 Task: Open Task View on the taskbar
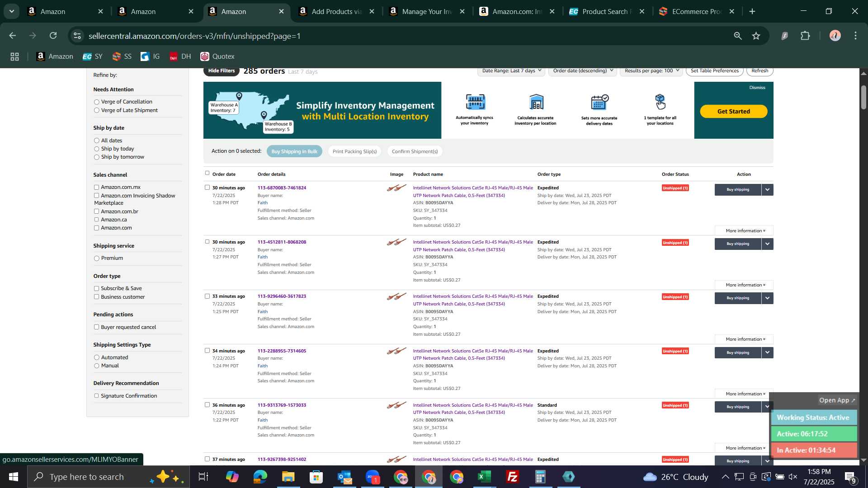[x=203, y=477]
